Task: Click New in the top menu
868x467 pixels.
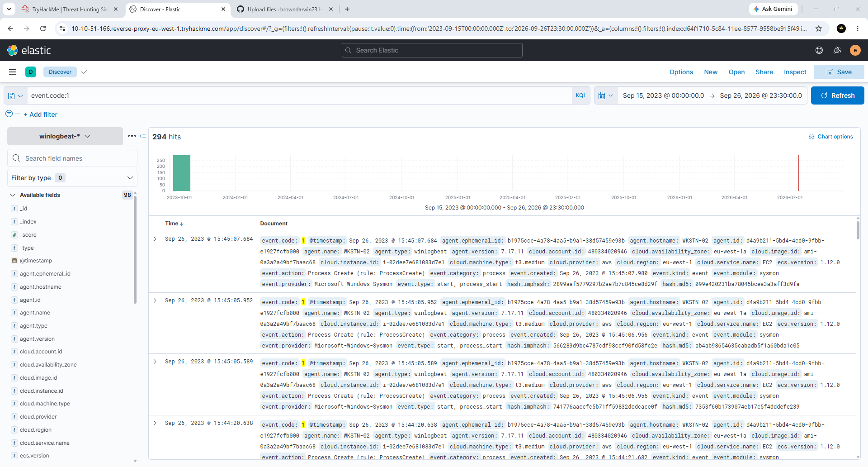Action: click(711, 72)
